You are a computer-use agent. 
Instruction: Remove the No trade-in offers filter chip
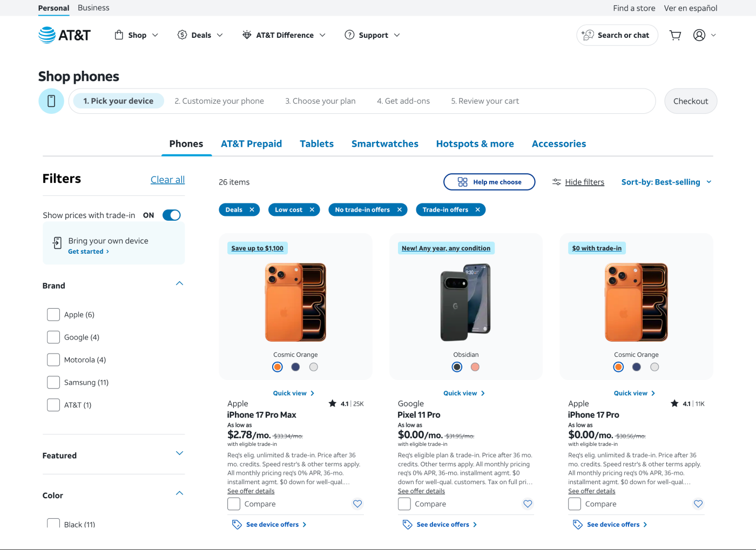point(400,210)
